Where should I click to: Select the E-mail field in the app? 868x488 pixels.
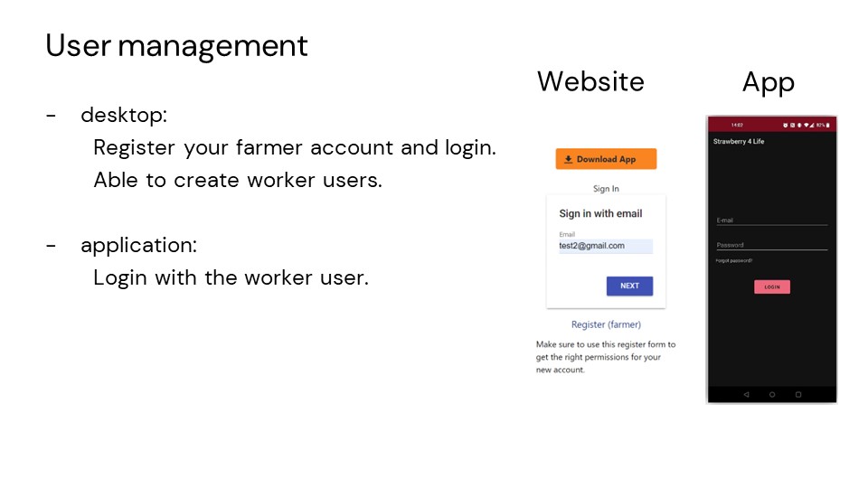771,220
